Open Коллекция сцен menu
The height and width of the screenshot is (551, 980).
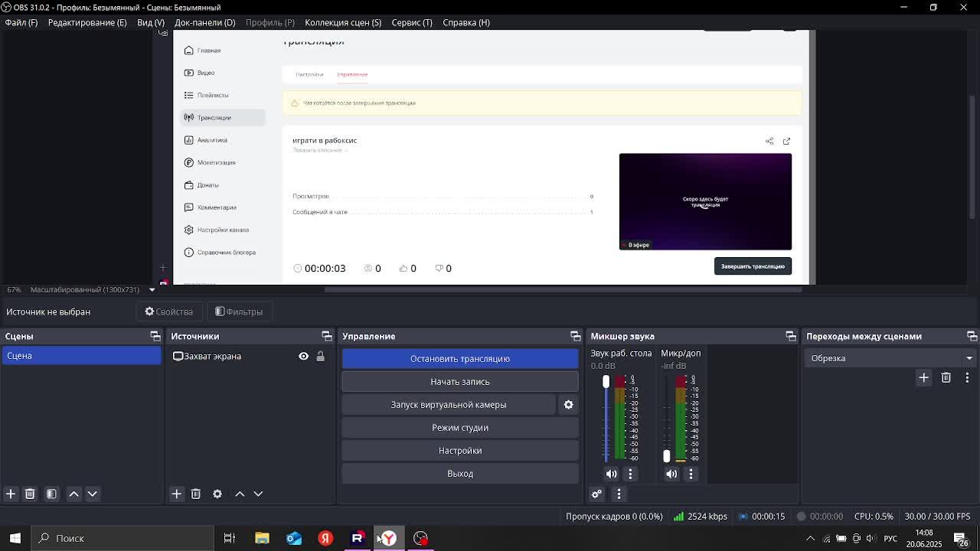pyautogui.click(x=343, y=23)
